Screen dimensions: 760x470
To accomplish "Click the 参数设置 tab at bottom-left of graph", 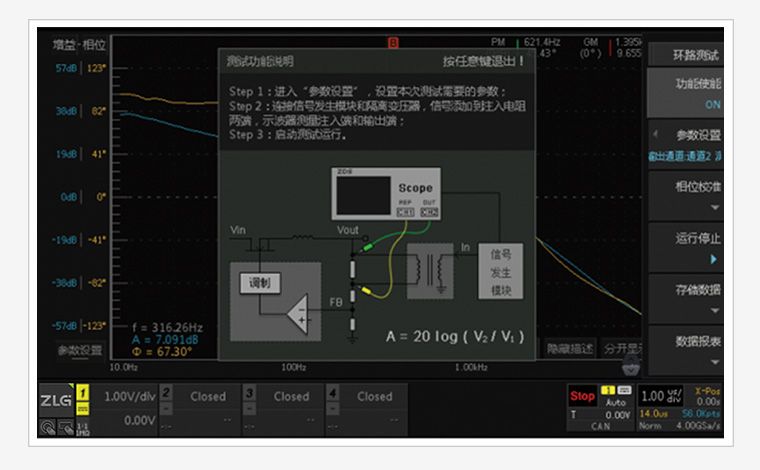I will tap(79, 350).
